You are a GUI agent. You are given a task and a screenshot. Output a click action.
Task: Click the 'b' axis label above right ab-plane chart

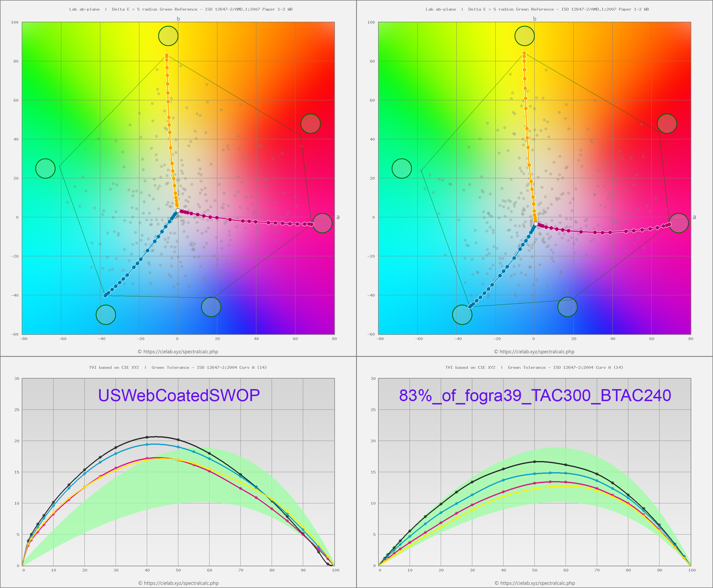[x=534, y=19]
